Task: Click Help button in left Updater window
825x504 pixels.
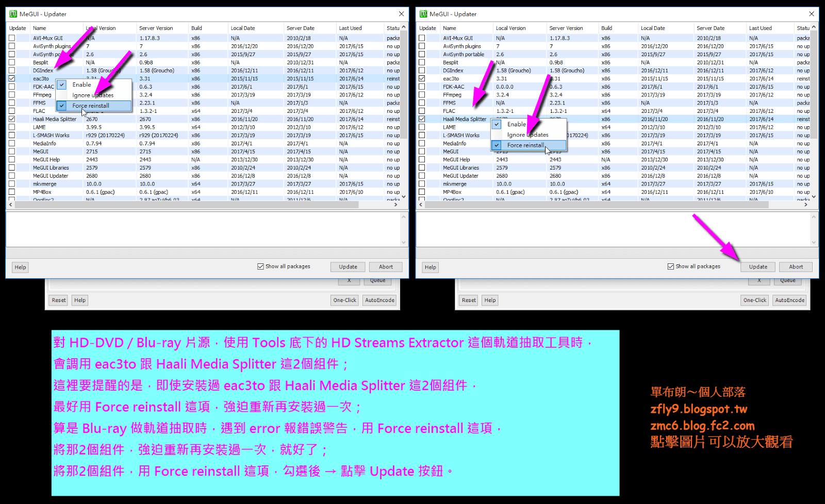Action: coord(20,267)
